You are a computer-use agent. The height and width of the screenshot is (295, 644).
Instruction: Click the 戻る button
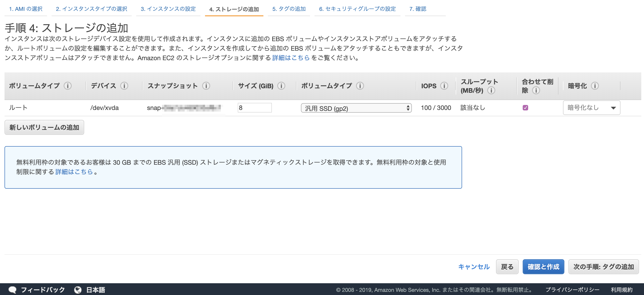click(x=507, y=267)
